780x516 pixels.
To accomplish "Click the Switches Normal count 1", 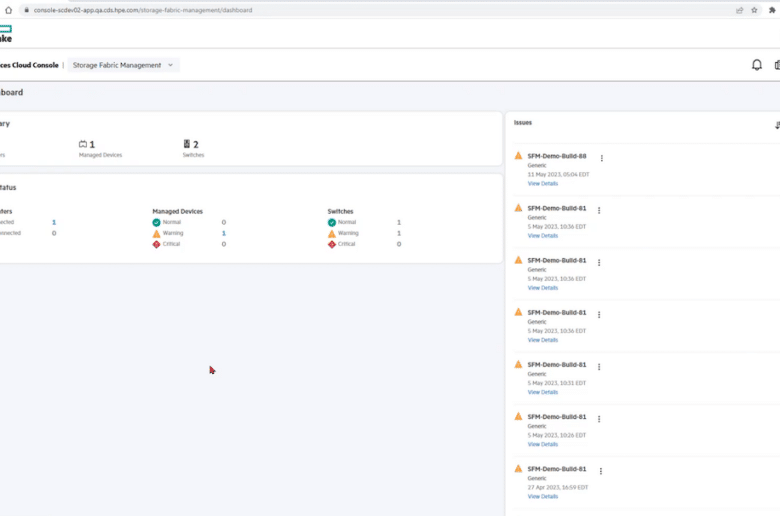I will pos(398,222).
